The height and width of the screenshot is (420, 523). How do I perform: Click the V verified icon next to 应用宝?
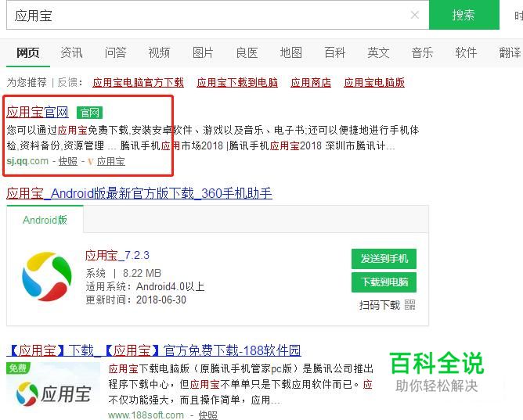pos(90,162)
